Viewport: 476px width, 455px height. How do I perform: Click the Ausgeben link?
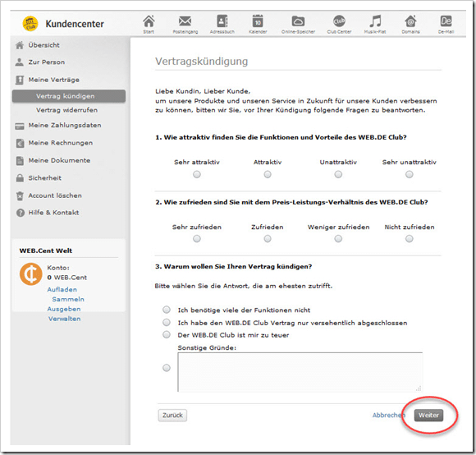coord(64,309)
